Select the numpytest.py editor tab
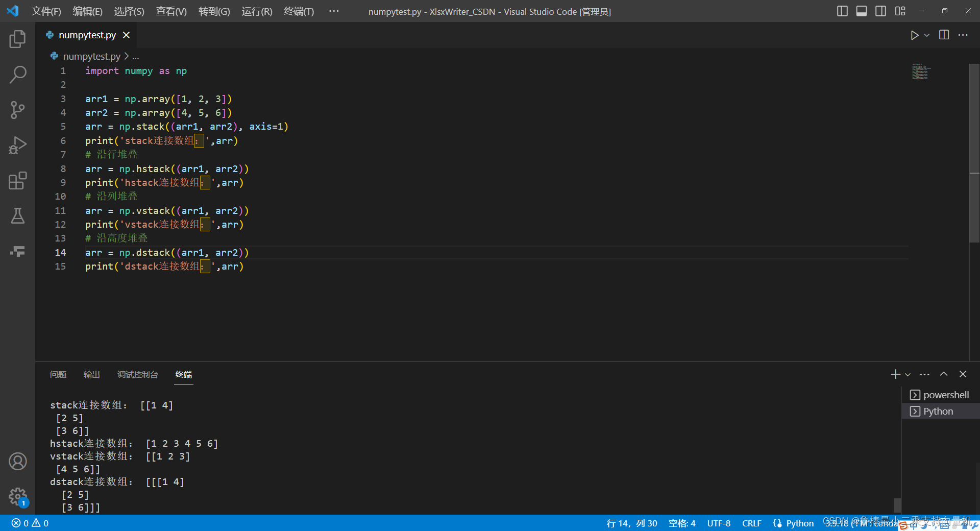 (87, 35)
